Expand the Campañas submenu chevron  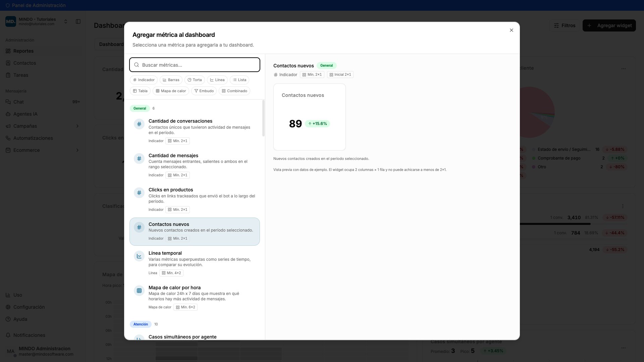tap(77, 126)
